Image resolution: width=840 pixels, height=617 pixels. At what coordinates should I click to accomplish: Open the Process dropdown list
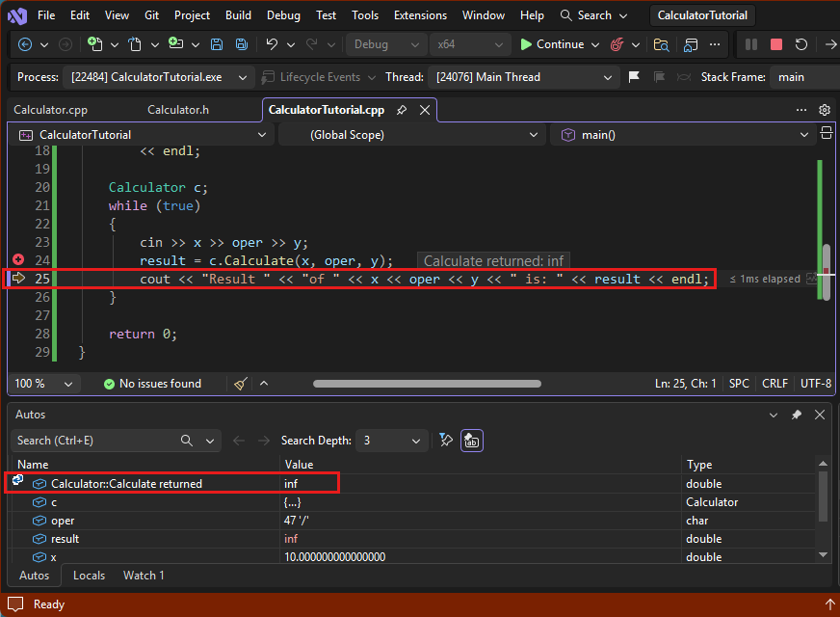point(159,77)
